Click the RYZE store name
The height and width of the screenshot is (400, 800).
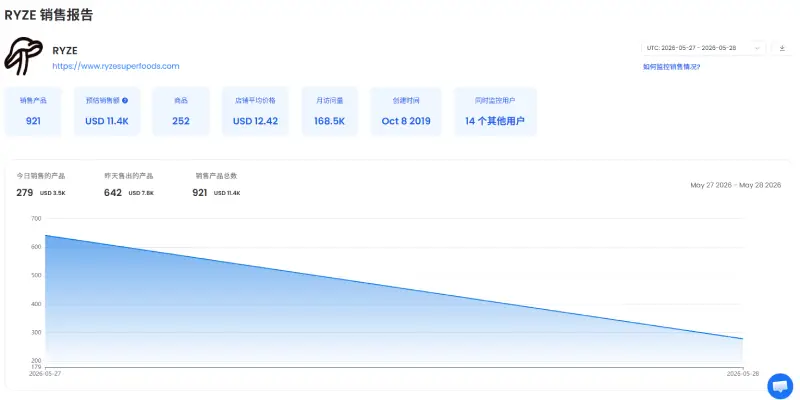point(65,51)
